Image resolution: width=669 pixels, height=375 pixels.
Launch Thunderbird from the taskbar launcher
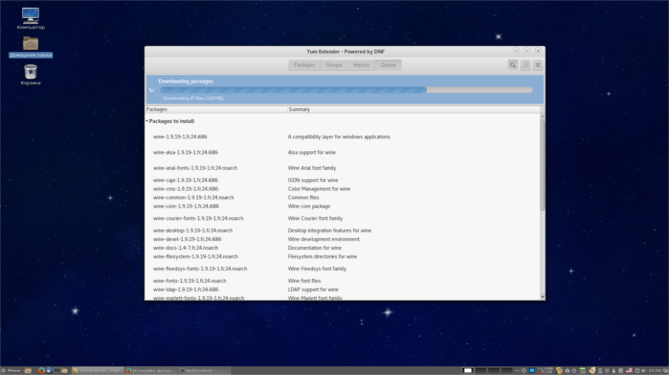pos(49,370)
